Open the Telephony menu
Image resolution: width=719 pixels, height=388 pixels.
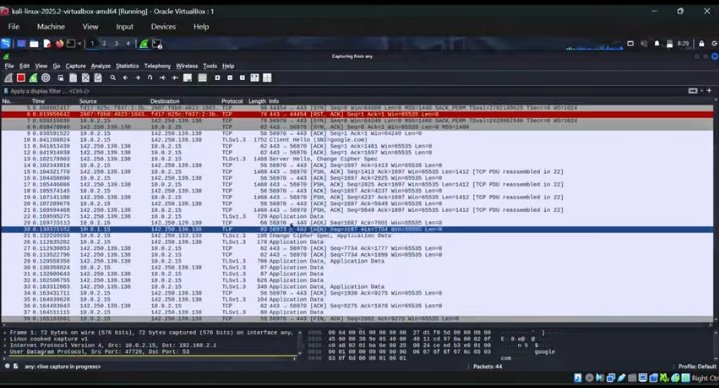157,66
